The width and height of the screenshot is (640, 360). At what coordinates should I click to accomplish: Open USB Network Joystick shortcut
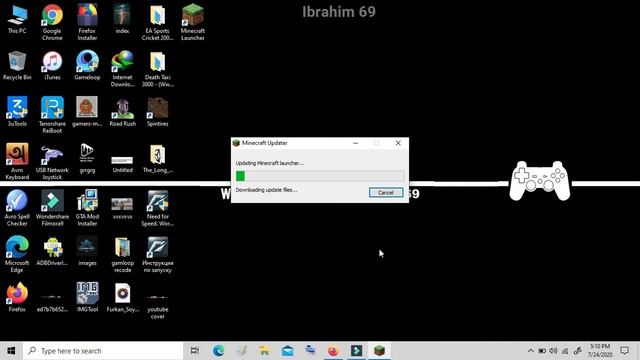(x=52, y=162)
